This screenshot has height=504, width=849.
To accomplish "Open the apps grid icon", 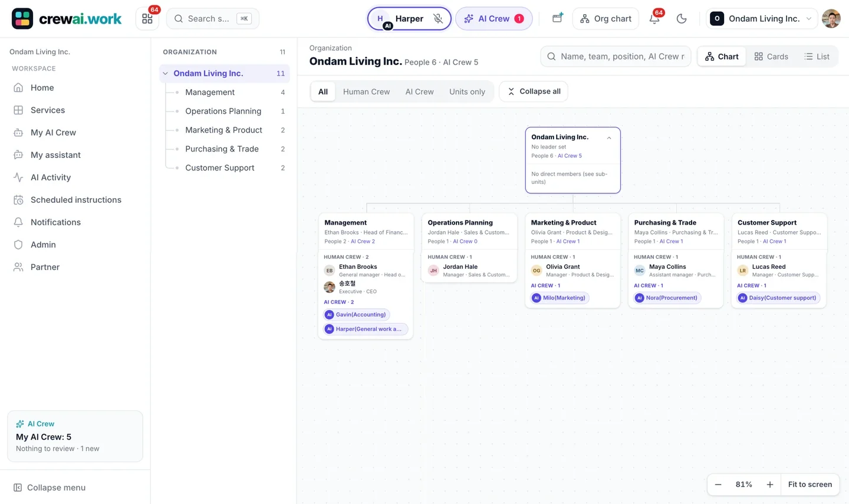I will (x=147, y=19).
